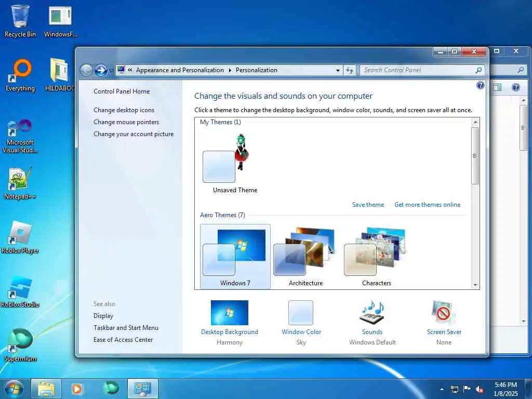The height and width of the screenshot is (399, 532).
Task: Click the Windows Start orb
Action: tap(14, 389)
